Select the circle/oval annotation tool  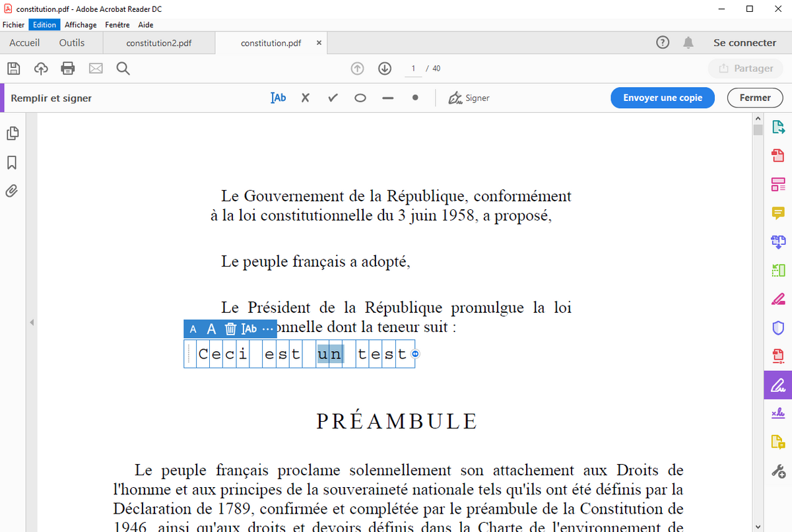point(360,98)
